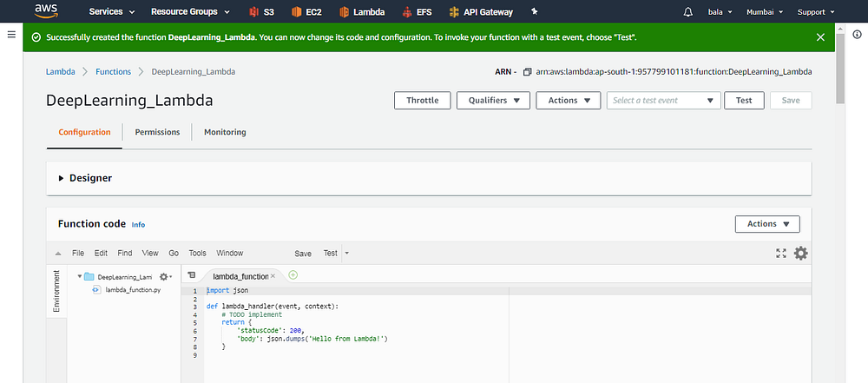Image resolution: width=868 pixels, height=383 pixels.
Task: Click the 'def lambda_handler(event, context):' line
Action: point(272,307)
